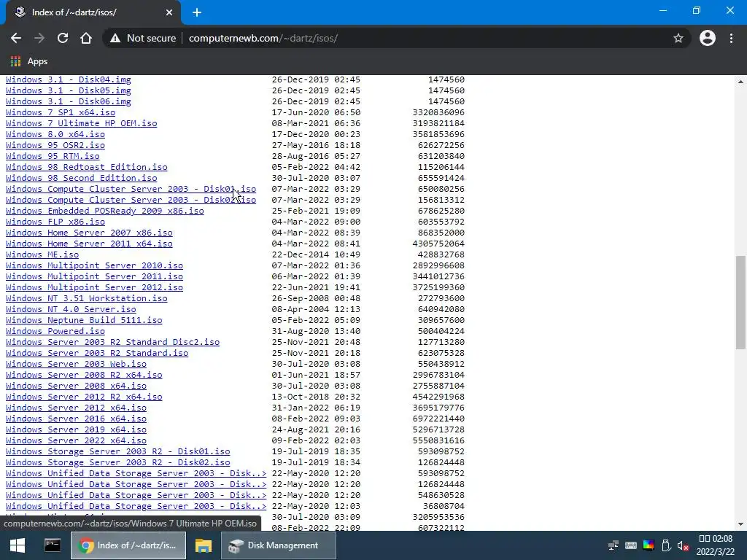Open the home page icon
This screenshot has height=560, width=747.
tap(86, 38)
